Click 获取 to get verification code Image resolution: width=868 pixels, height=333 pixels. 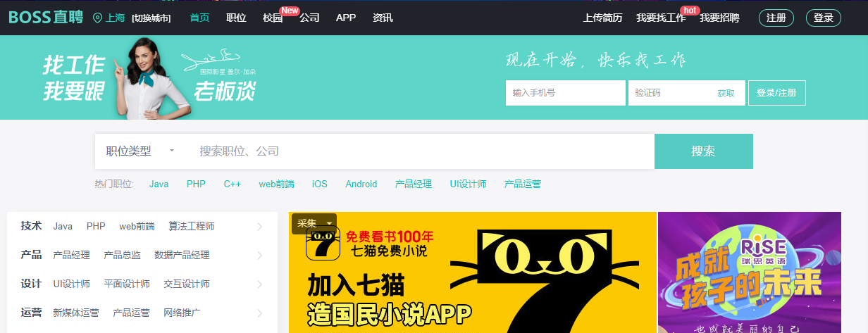point(726,93)
